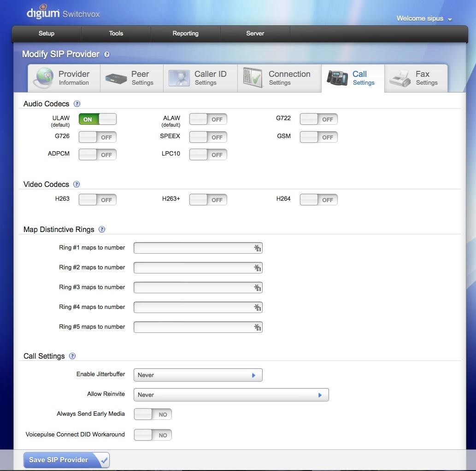Viewport: 476px width, 471px height.
Task: Switch to Connection Settings tab
Action: click(279, 78)
